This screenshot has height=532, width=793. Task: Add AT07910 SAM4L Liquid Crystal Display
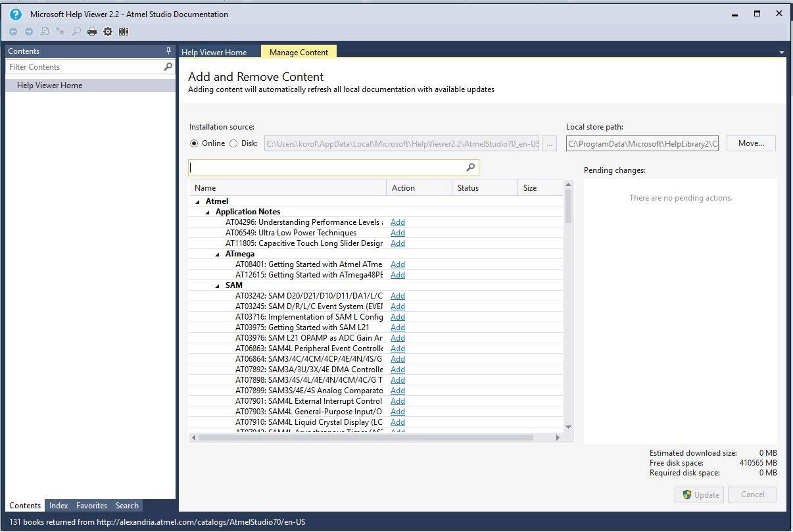[x=398, y=422]
